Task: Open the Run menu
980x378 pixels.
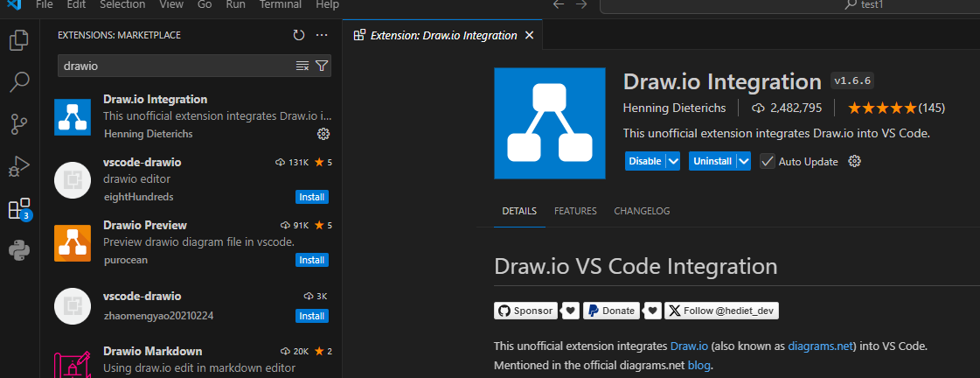Action: tap(236, 4)
